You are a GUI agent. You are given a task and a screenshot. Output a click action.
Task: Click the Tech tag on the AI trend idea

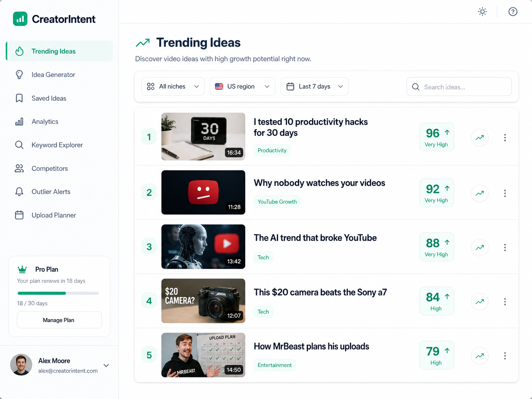coord(263,257)
